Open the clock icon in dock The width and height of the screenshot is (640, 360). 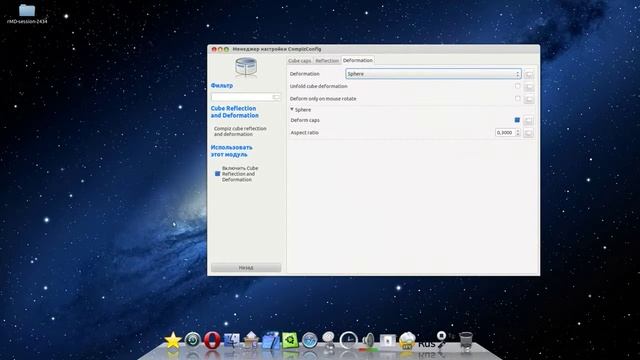(348, 340)
